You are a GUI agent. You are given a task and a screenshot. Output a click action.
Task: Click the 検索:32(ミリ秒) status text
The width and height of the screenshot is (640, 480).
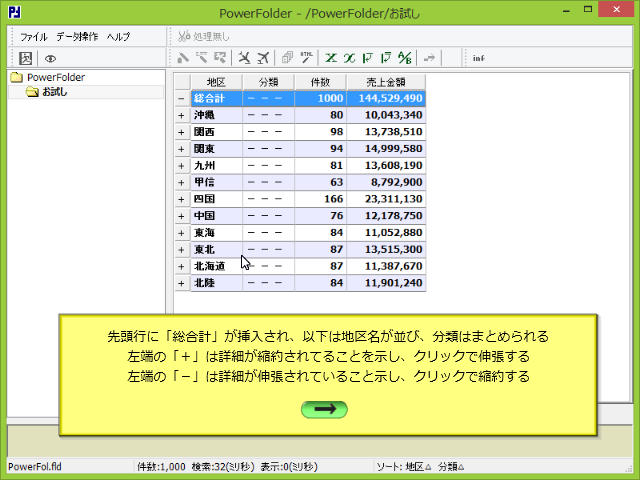pyautogui.click(x=223, y=467)
